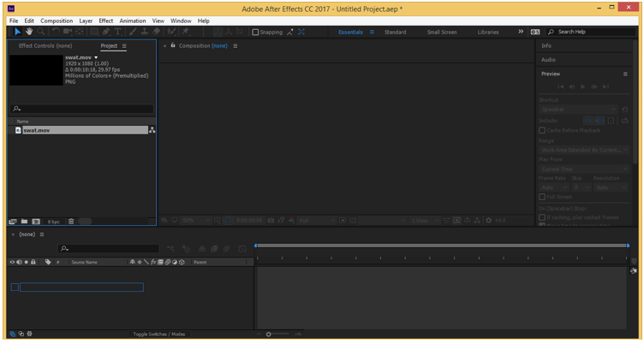Viewport: 644px width, 343px height.
Task: Select the Horizontal Type tool
Action: (x=117, y=32)
